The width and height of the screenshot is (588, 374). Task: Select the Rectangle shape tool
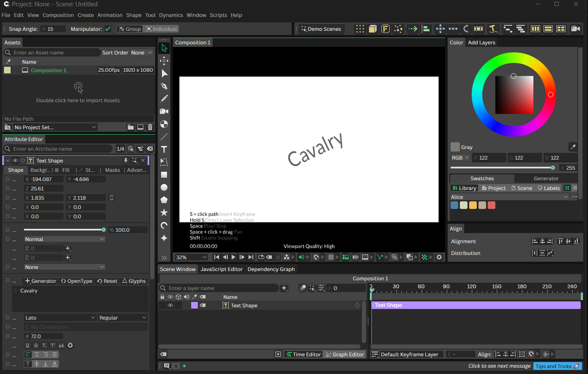[164, 175]
